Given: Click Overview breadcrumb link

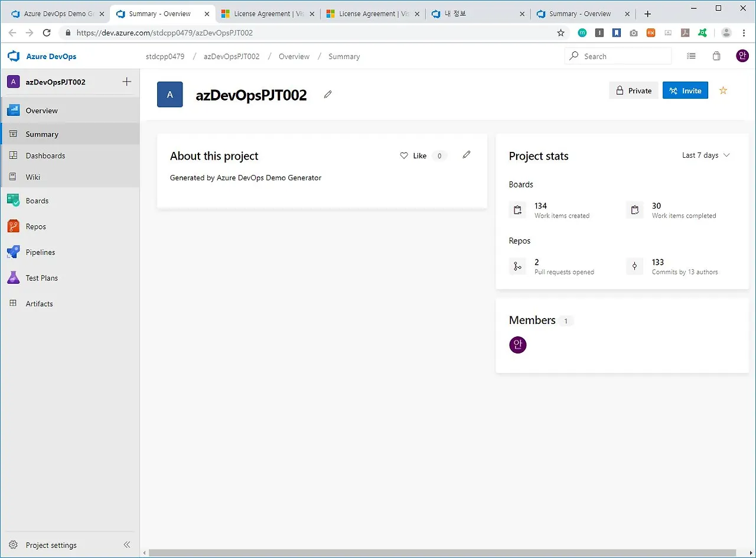Looking at the screenshot, I should [x=294, y=56].
